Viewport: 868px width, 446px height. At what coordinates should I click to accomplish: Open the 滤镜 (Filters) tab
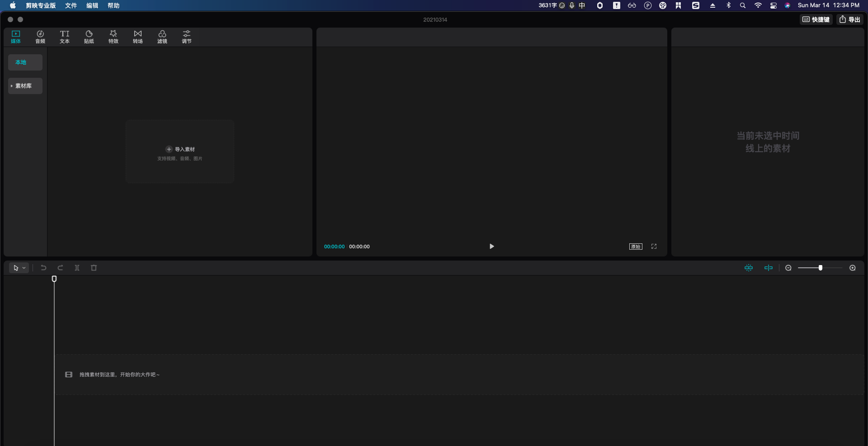point(162,37)
